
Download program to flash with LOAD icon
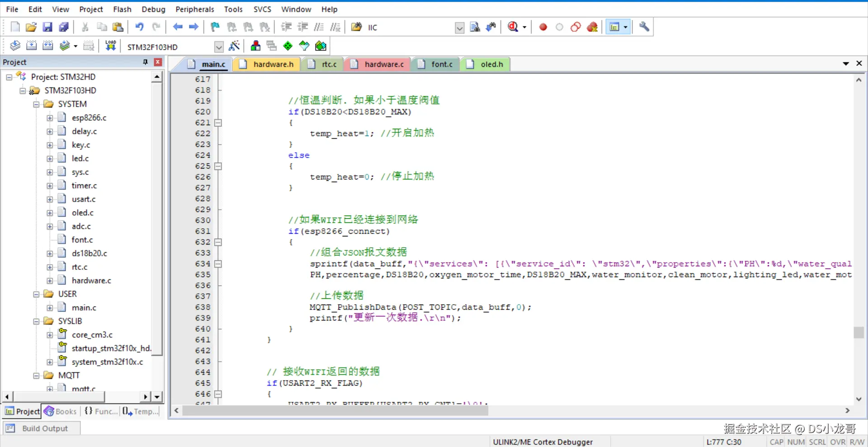110,45
